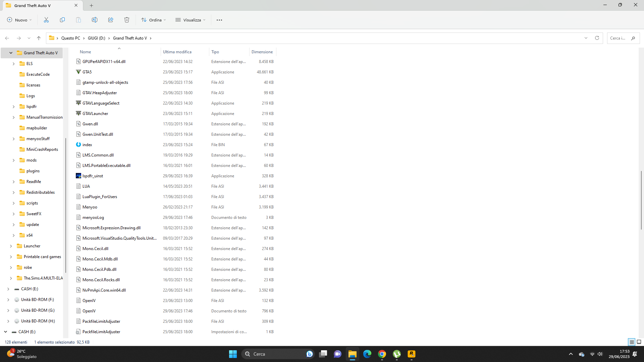
Task: Open Google Chrome from the taskbar
Action: click(x=382, y=354)
